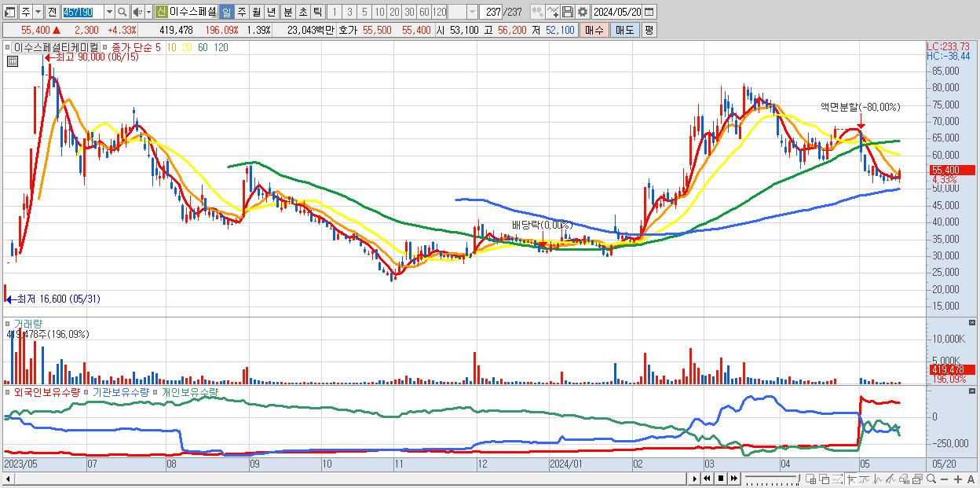
Task: Select the 초 second period toggle
Action: pos(303,13)
